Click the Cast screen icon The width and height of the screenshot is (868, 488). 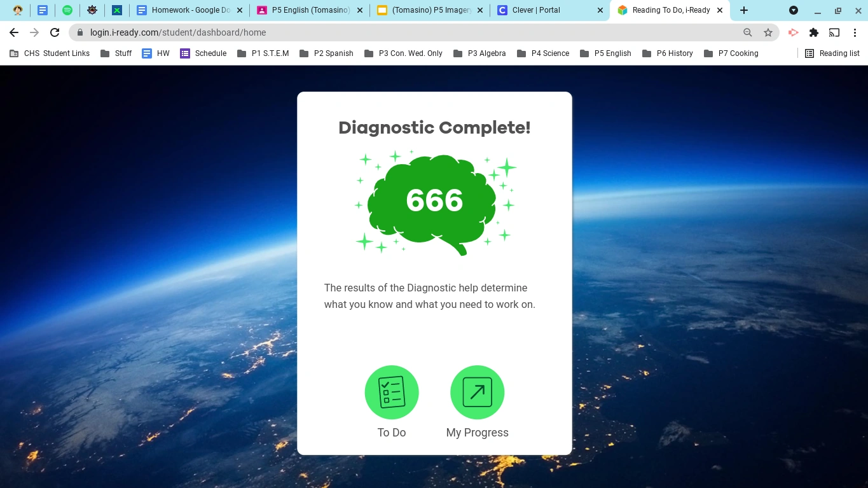(x=835, y=32)
